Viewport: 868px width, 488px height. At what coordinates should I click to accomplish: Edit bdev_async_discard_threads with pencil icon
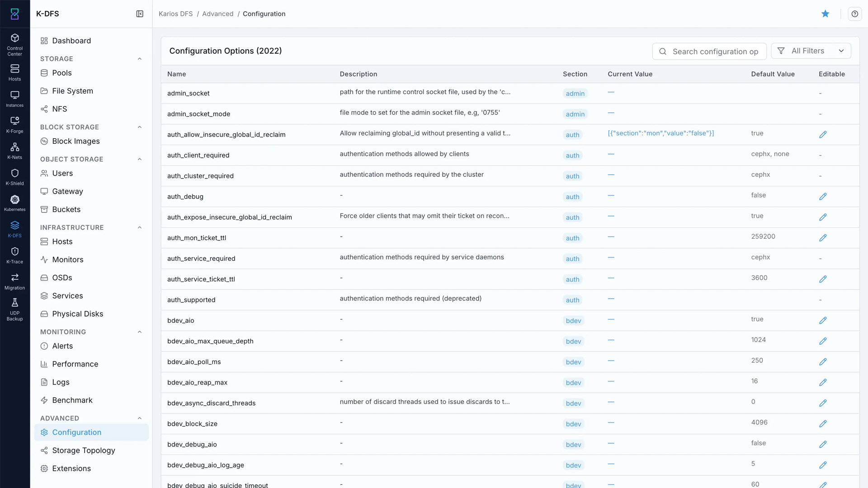point(823,403)
